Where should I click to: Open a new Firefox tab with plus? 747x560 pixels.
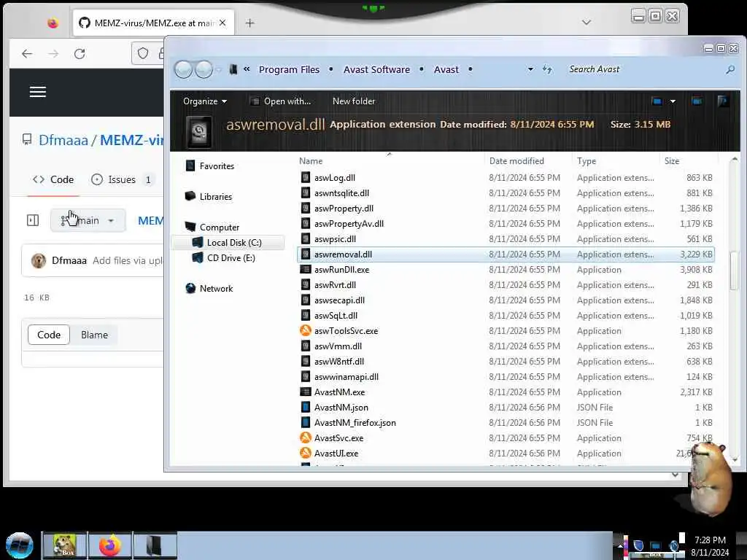point(249,23)
